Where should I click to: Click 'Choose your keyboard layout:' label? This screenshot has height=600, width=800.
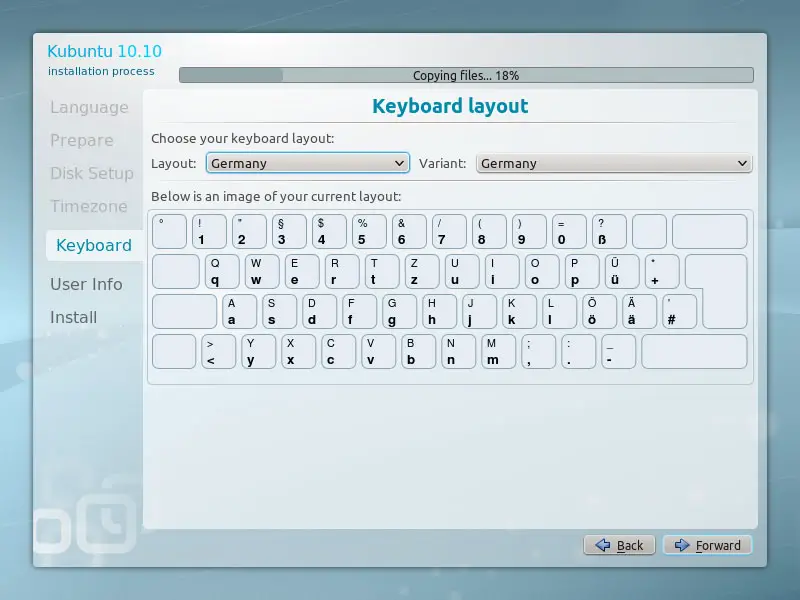coord(242,138)
